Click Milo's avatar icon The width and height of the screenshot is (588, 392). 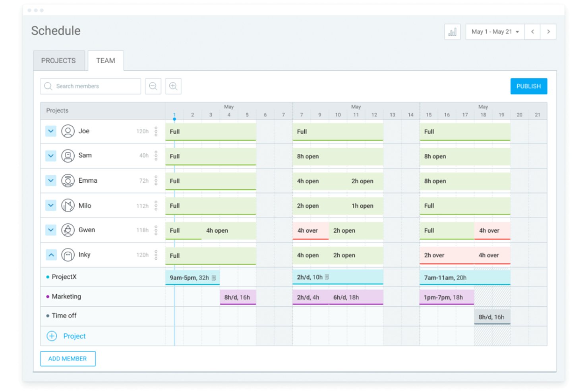pos(68,206)
